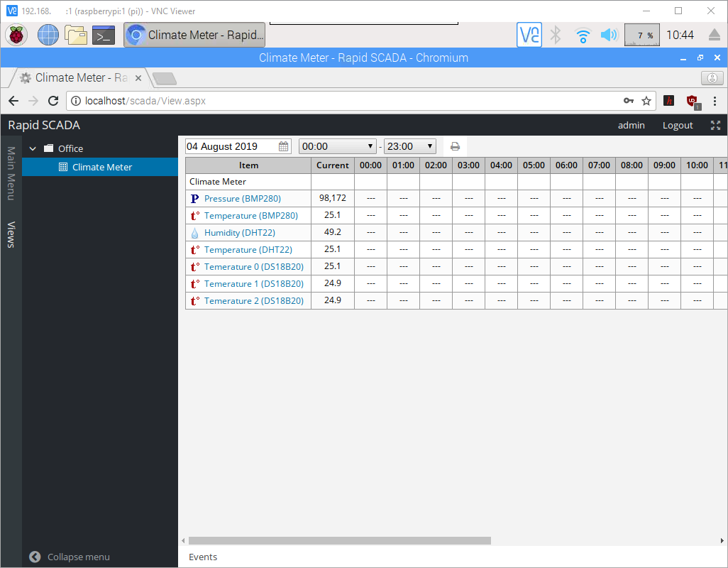Click the scrollbar right arrow
Screen dimensions: 728x568
722,540
